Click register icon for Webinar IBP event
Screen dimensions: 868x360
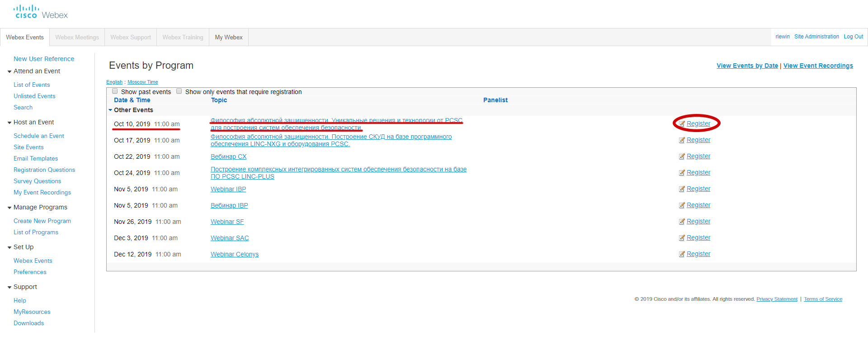pos(682,189)
